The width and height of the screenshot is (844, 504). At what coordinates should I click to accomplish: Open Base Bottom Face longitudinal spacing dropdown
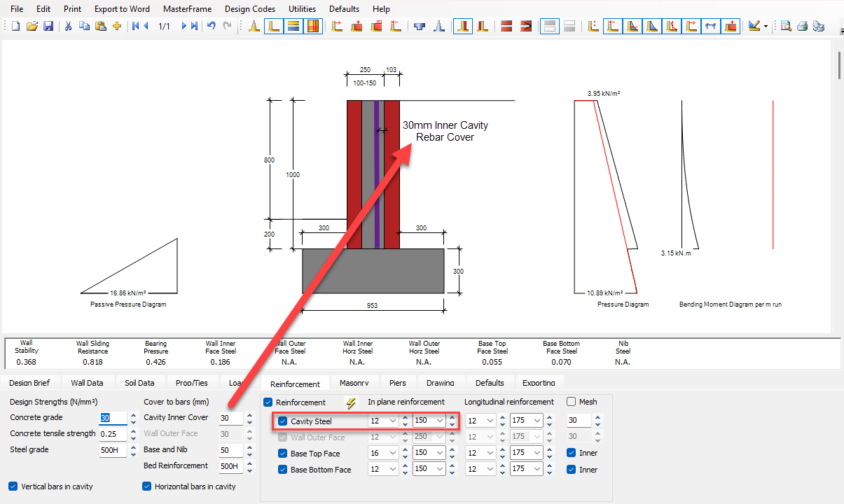pyautogui.click(x=537, y=470)
